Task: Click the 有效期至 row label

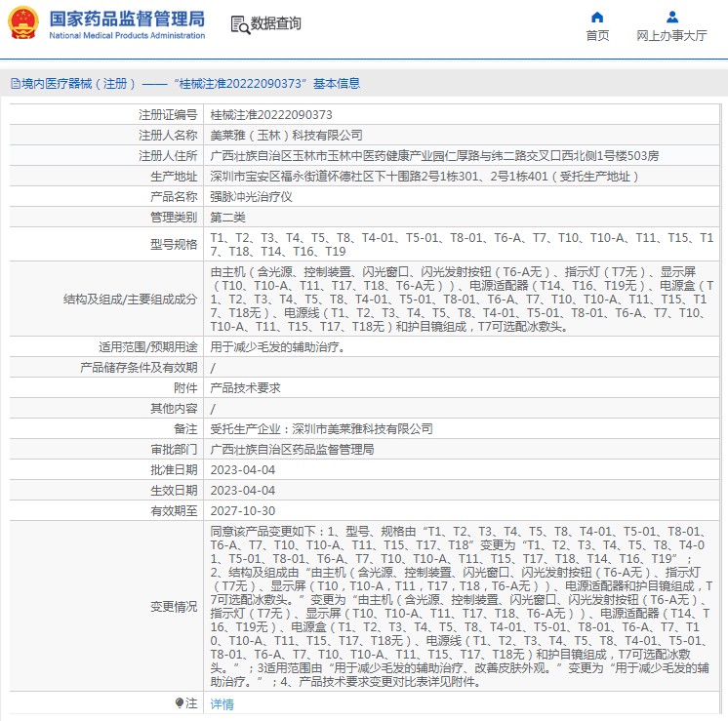Action: pos(174,510)
